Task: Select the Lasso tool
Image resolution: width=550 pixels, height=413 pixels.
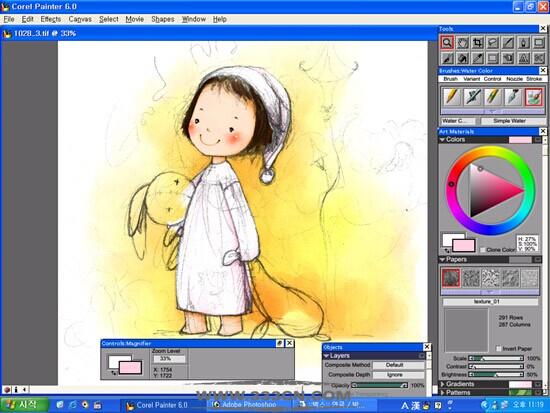Action: (493, 43)
